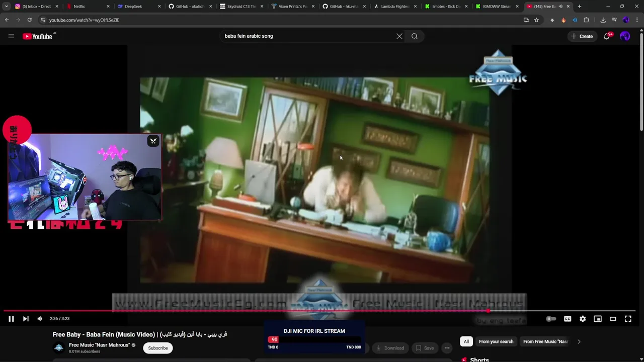The height and width of the screenshot is (362, 644).
Task: Switch to miniplayer mode
Action: [598, 319]
